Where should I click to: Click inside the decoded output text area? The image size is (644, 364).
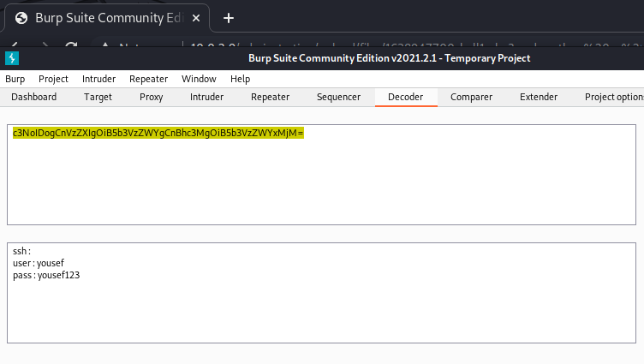coord(322,293)
